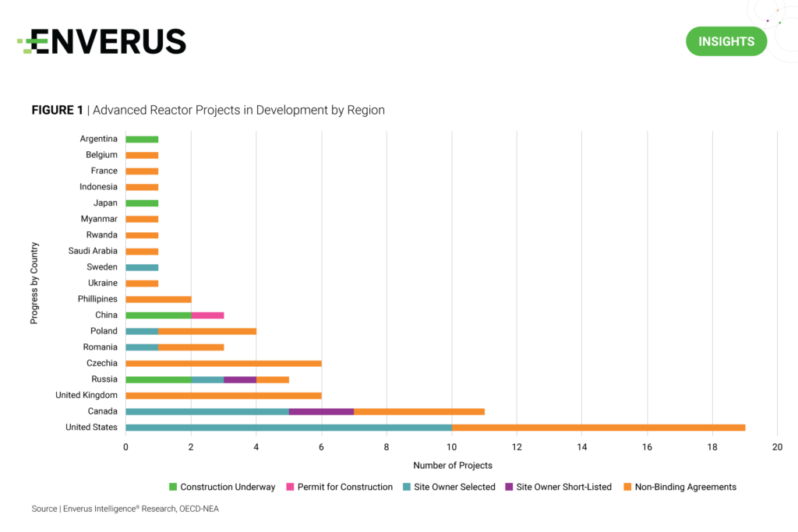The image size is (798, 532).
Task: Select the United States teal bar segment
Action: [288, 428]
